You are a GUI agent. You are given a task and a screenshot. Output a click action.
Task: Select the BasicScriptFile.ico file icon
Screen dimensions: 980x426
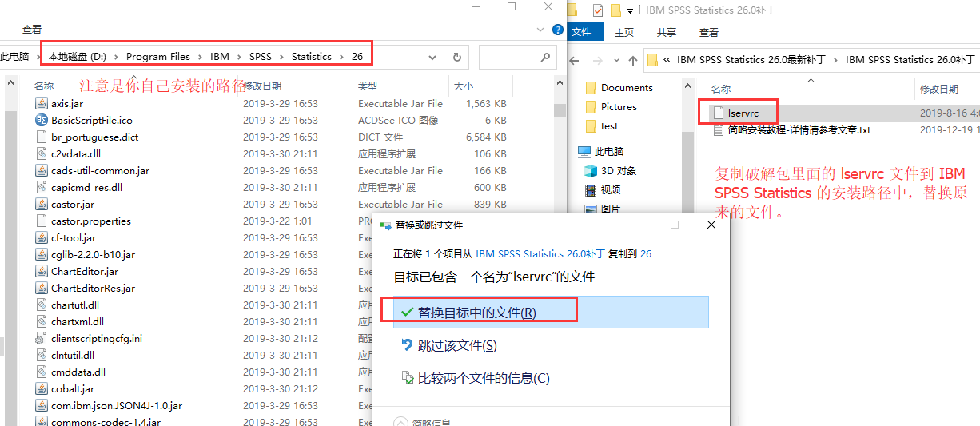tap(42, 120)
